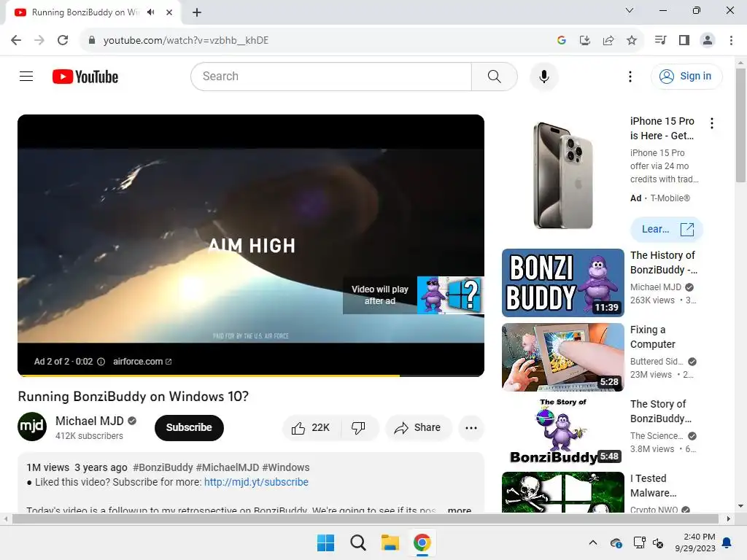Open the Chrome profile icon
The width and height of the screenshot is (747, 560).
pos(708,40)
